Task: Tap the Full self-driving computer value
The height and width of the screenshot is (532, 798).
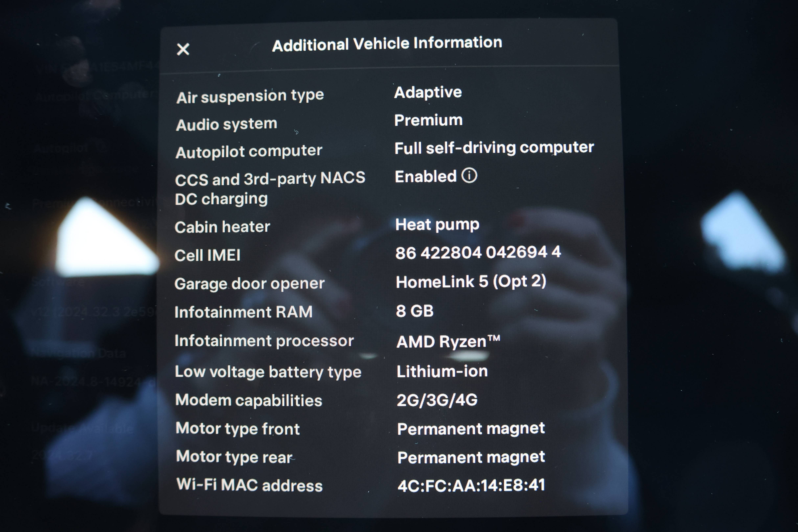Action: pos(494,148)
